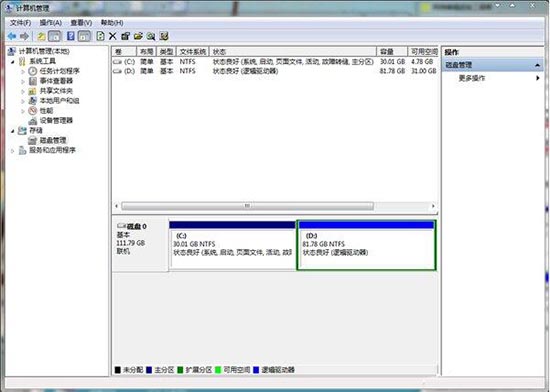Toggle the show/hide console tree toolbar icon

click(54, 36)
